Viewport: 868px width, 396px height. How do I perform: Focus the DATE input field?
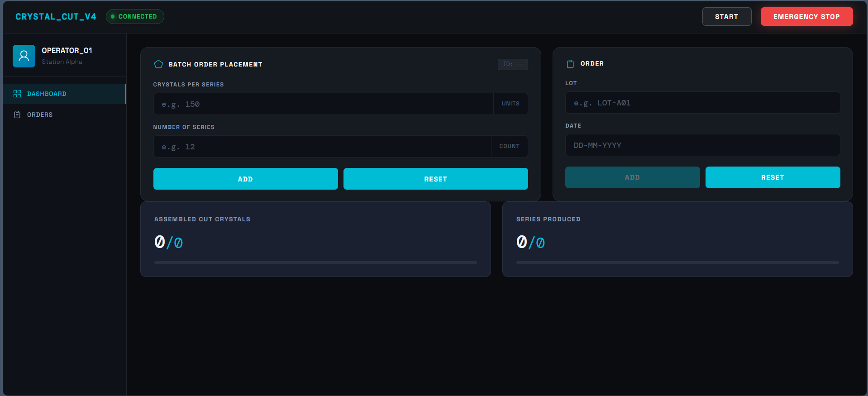(x=703, y=145)
